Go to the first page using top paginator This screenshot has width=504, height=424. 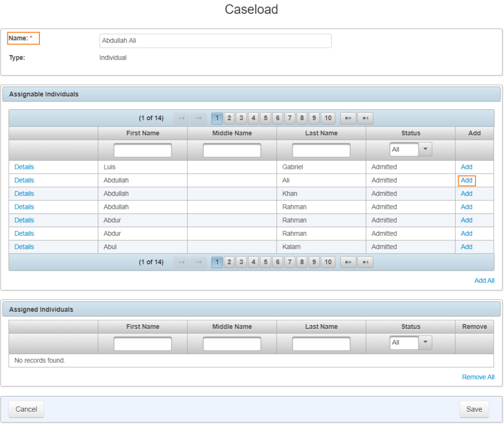pyautogui.click(x=181, y=118)
